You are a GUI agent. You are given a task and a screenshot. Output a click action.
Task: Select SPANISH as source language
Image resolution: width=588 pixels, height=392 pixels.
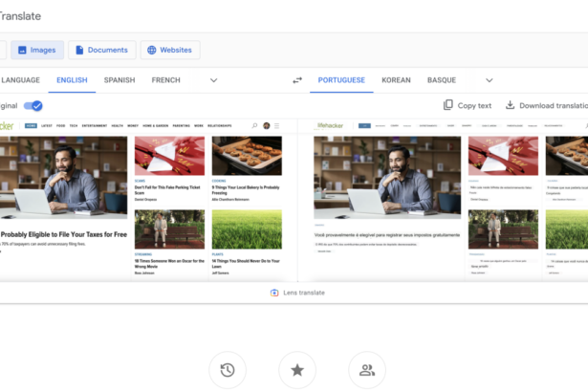(120, 80)
